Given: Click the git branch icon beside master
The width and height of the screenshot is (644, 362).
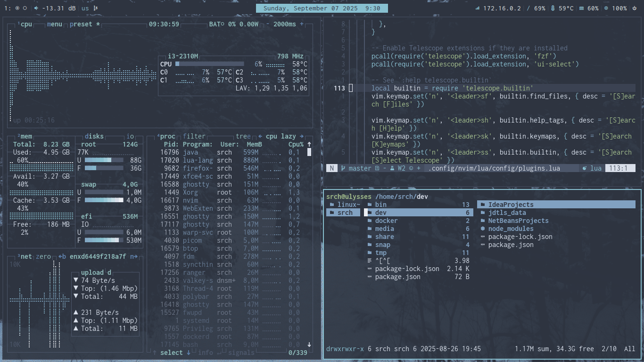Looking at the screenshot, I should 343,168.
